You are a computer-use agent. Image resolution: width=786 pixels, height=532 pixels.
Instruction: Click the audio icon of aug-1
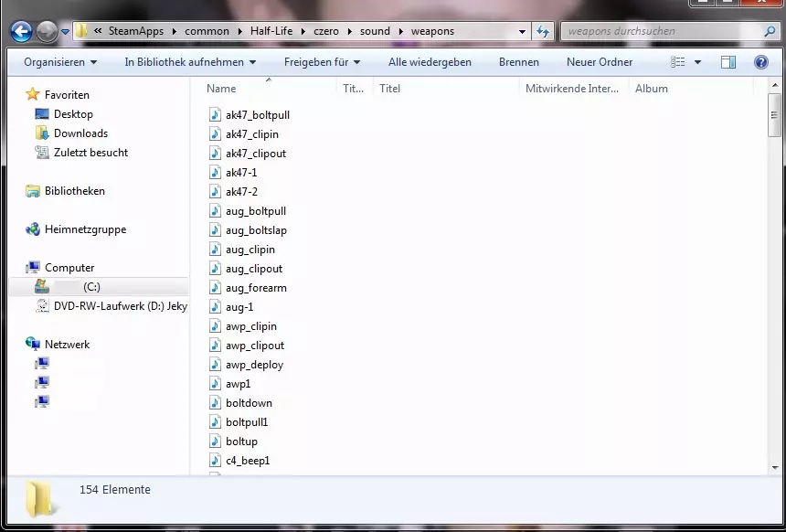click(215, 307)
